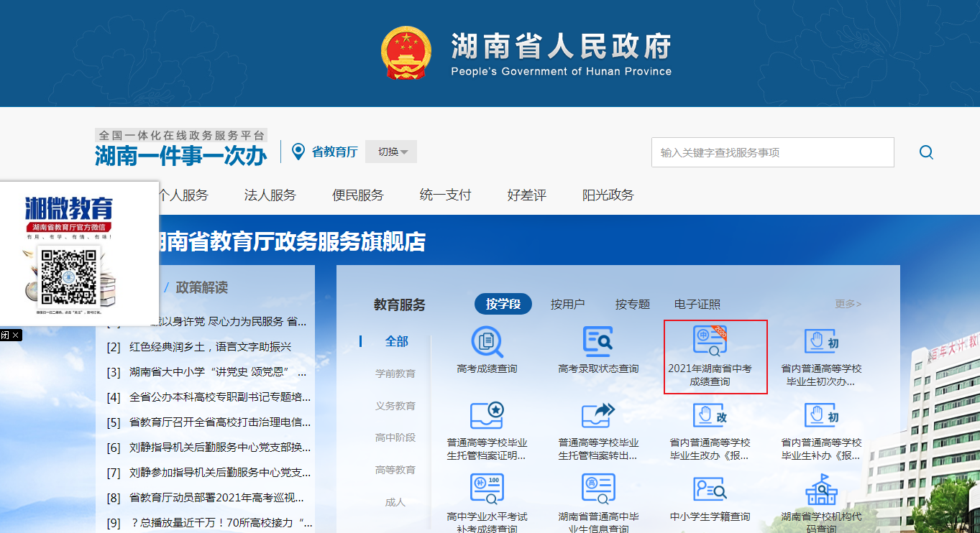
Task: Switch to the 电子证照 tab
Action: pyautogui.click(x=697, y=304)
